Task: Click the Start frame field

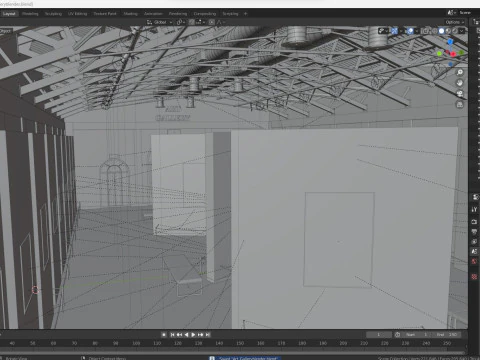Action: (x=417, y=335)
